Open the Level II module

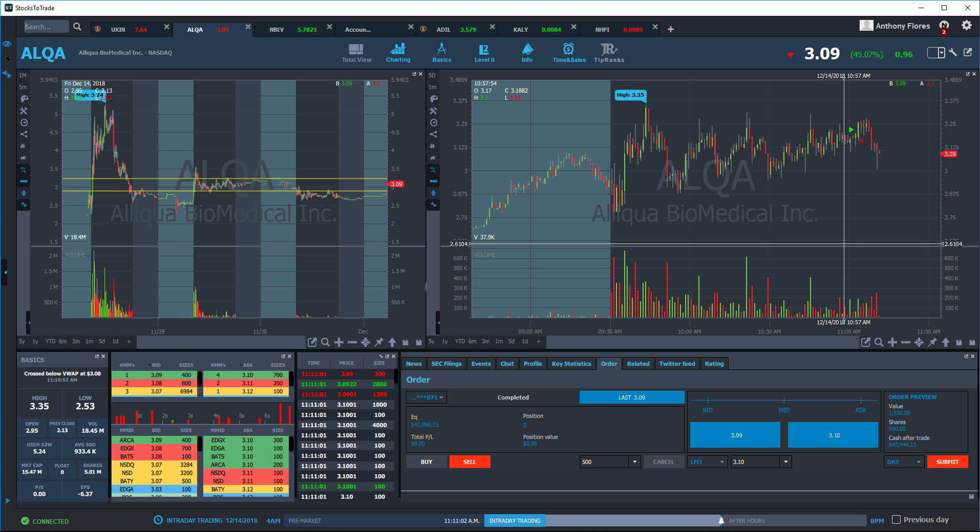[x=484, y=53]
